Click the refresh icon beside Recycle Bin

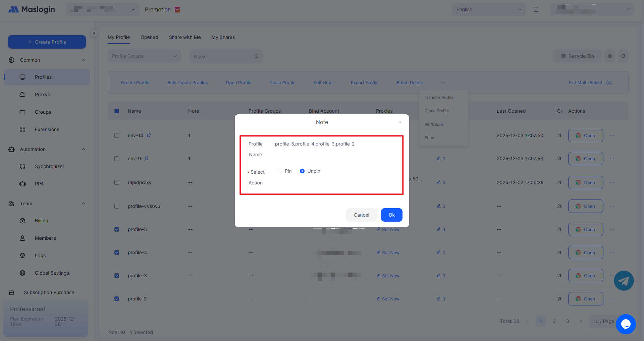pos(623,56)
